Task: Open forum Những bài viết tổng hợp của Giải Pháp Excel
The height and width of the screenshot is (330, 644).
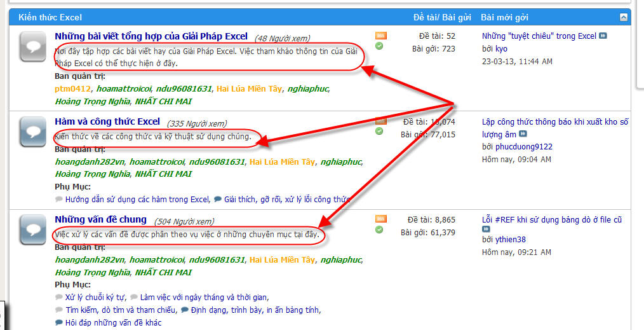Action: [151, 36]
